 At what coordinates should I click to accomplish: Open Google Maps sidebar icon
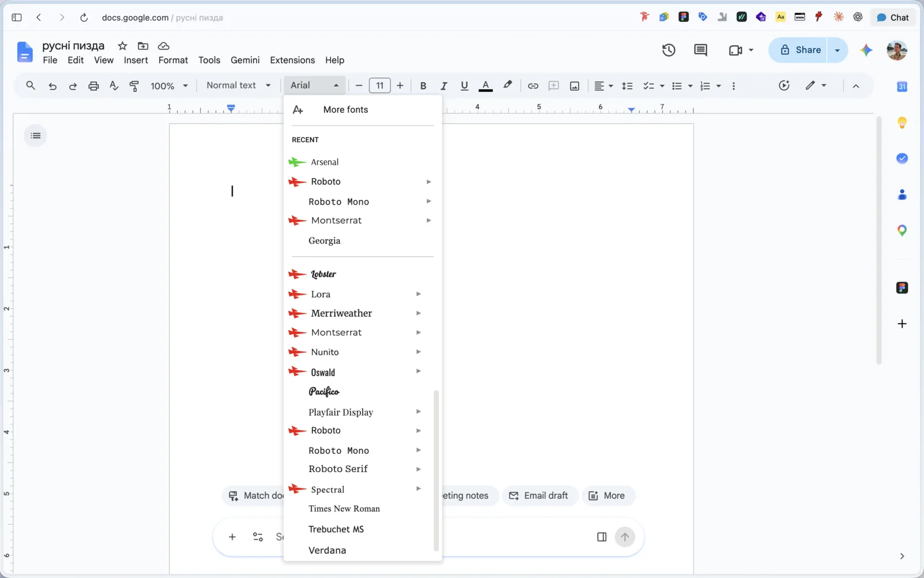coord(902,231)
